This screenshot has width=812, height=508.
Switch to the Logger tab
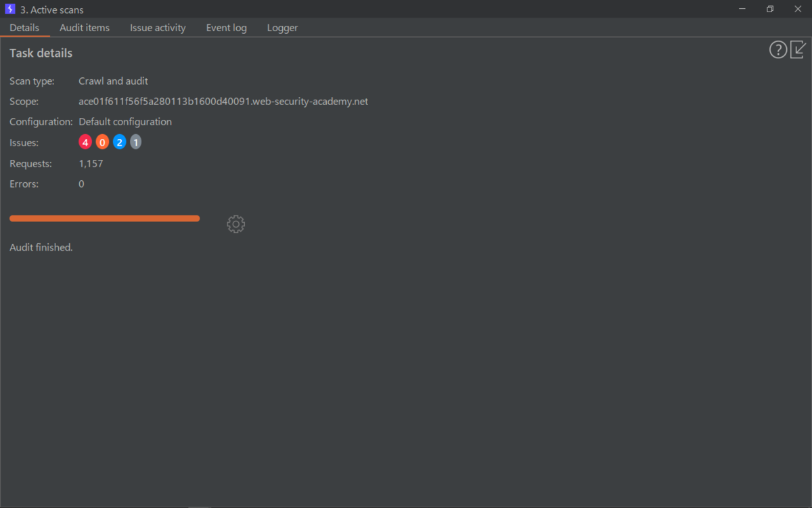pos(282,28)
